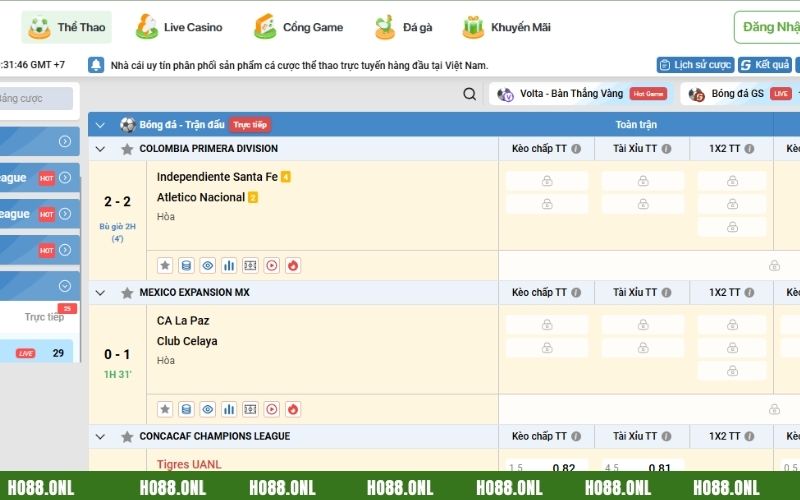Click info icon beside Mexico 1X2 TT
The width and height of the screenshot is (800, 500).
tap(749, 293)
